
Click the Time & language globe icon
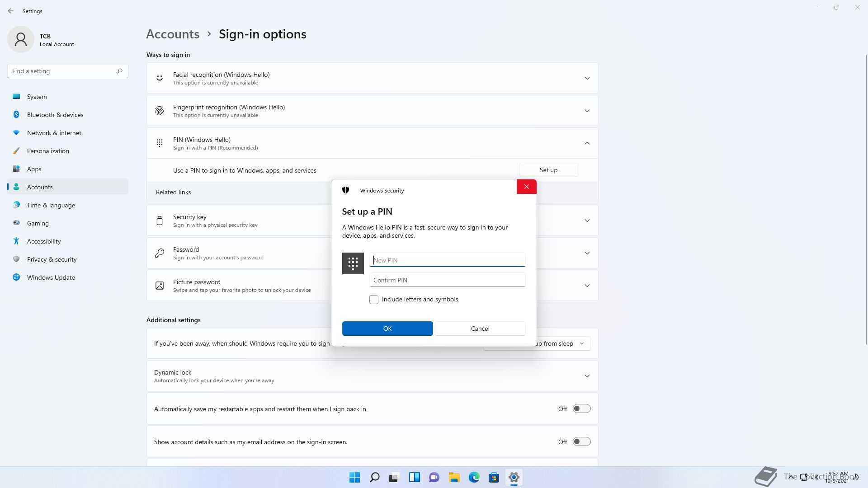16,205
